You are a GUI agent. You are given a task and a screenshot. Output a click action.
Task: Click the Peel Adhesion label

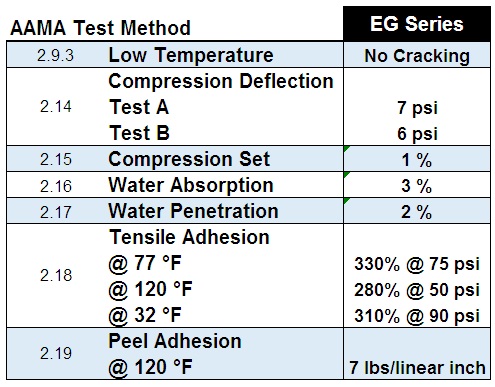[x=175, y=341]
